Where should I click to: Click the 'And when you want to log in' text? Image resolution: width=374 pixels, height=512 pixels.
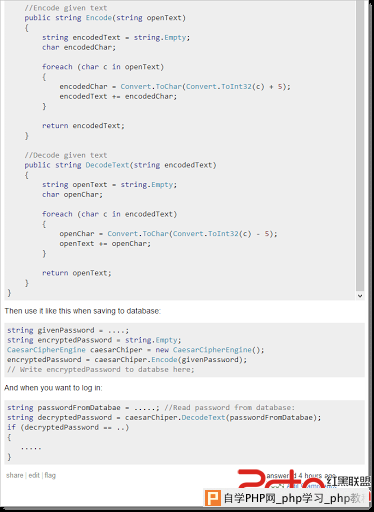pyautogui.click(x=53, y=388)
